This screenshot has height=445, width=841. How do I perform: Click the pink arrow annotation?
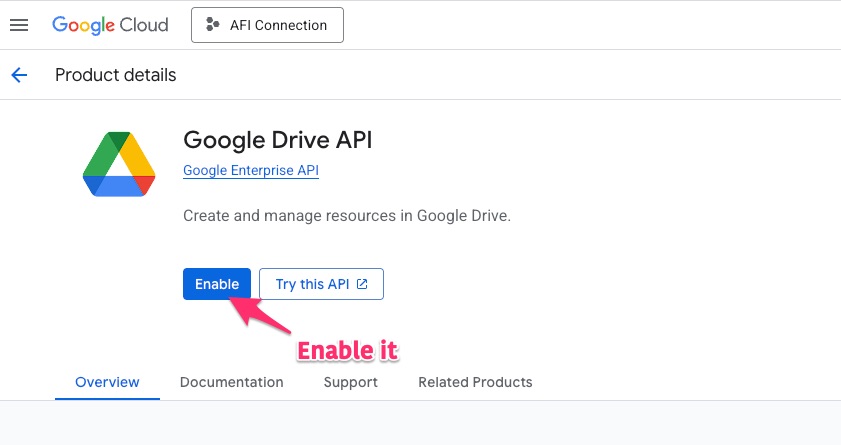[x=260, y=322]
